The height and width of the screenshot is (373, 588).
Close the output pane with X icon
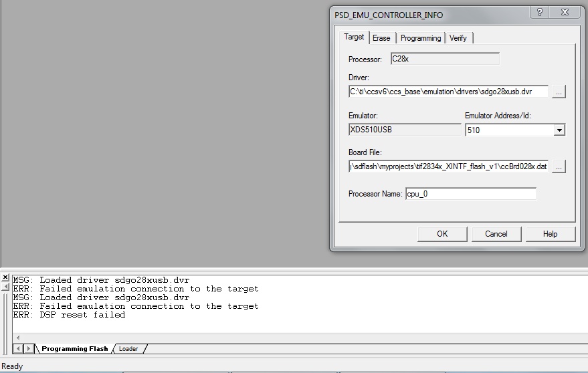5,277
